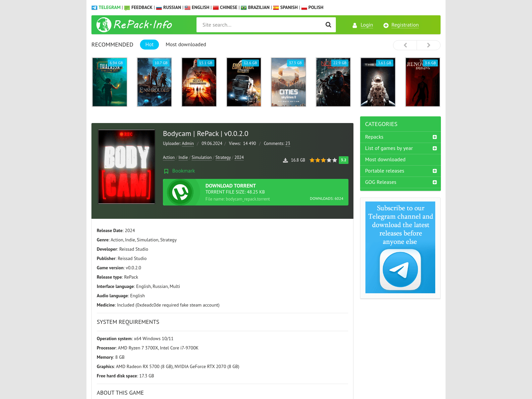Open the Admin uploader profile
532x399 pixels.
pos(188,144)
